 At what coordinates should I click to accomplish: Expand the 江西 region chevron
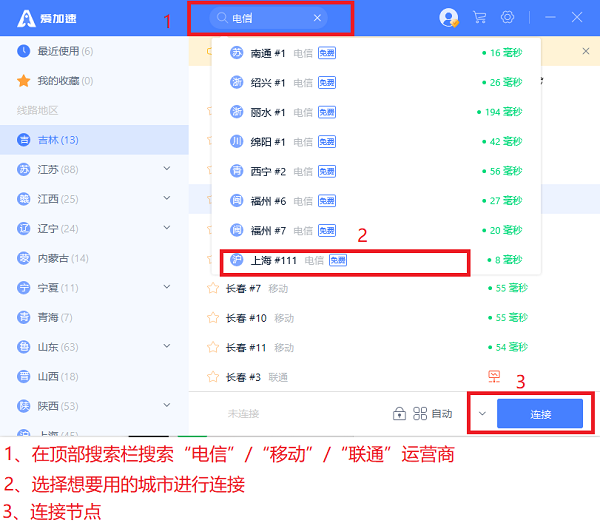167,198
